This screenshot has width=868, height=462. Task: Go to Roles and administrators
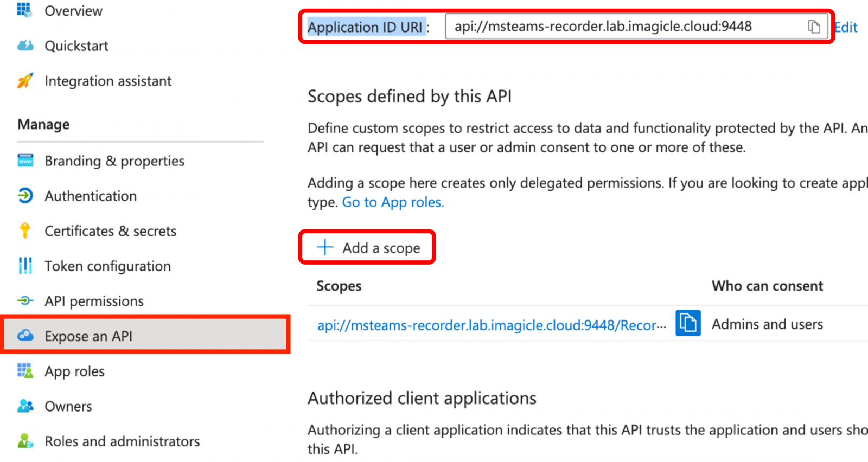[122, 441]
